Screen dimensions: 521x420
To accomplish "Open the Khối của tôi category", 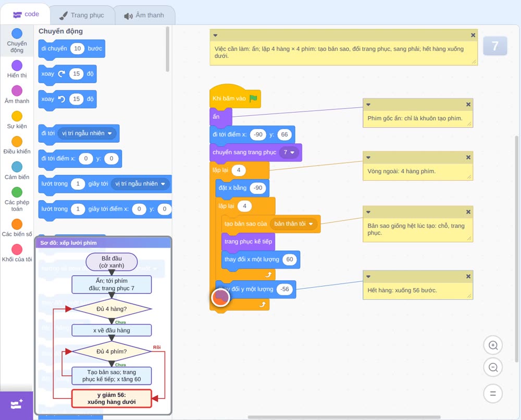I will [17, 253].
